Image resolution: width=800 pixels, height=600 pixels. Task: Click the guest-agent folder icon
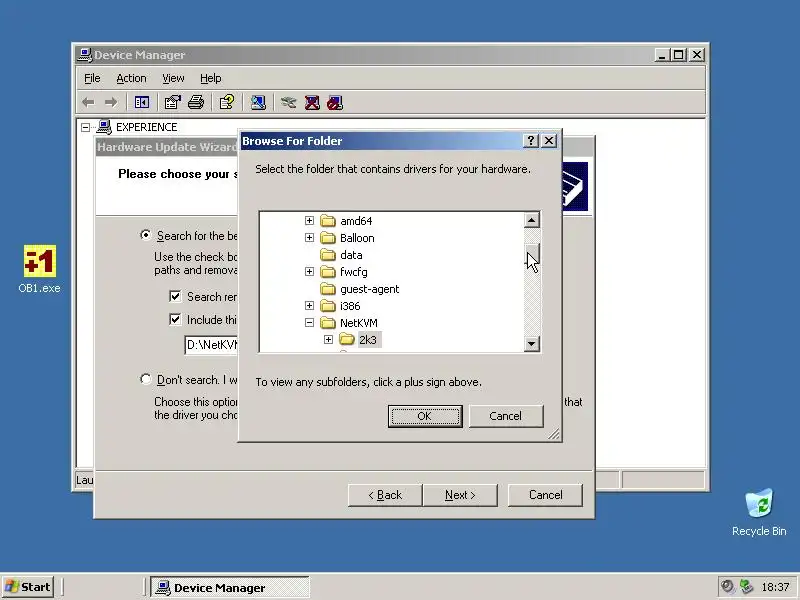tap(328, 289)
